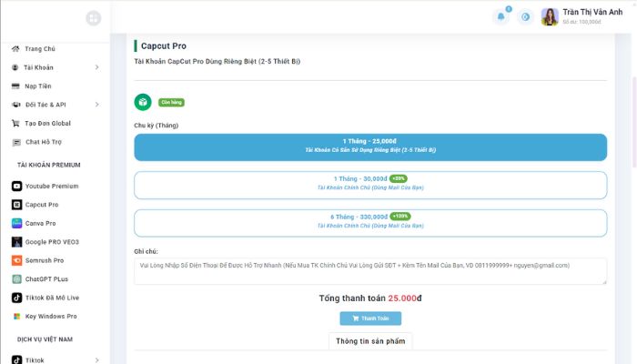The image size is (637, 364).
Task: Click the Capcut Pro sidebar icon
Action: [16, 205]
